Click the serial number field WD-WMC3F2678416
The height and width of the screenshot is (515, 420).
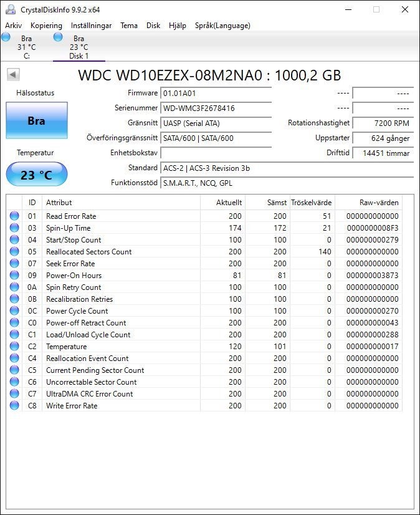(216, 108)
